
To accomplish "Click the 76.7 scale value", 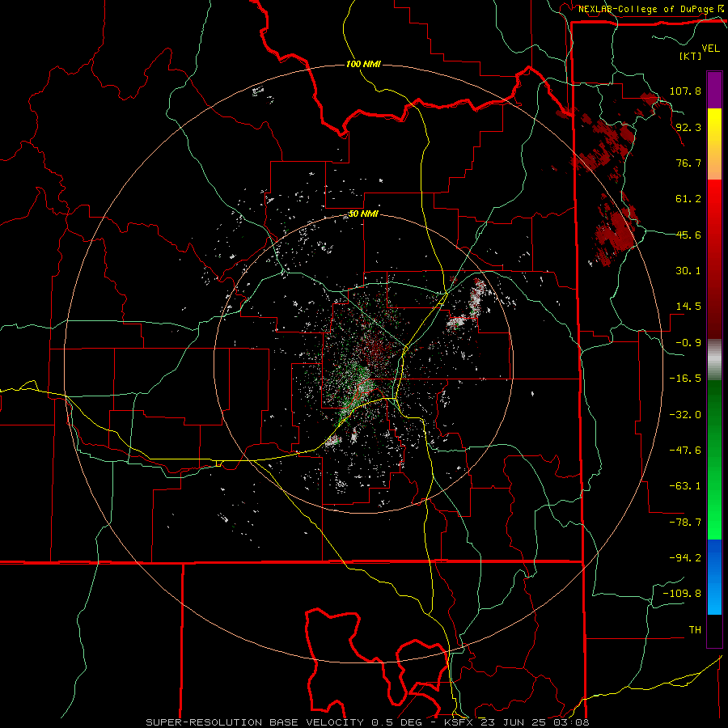I will (688, 163).
